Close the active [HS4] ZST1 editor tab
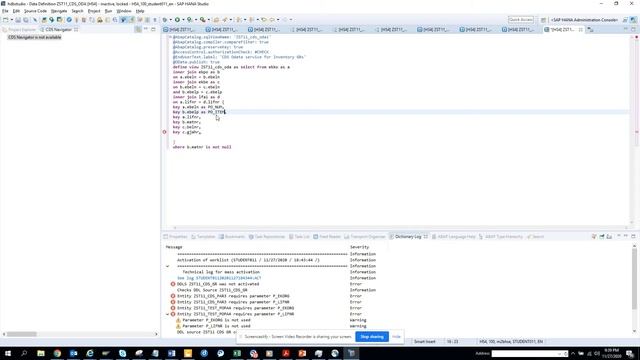640x360 pixels. coord(580,29)
